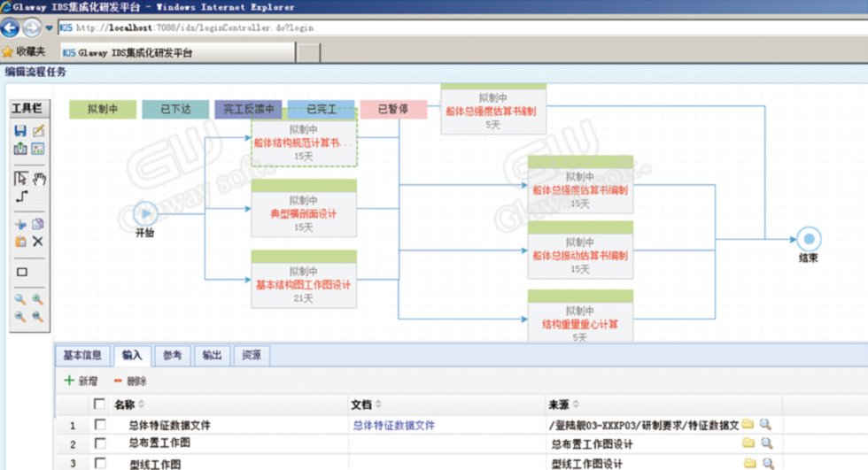Select the rectangle task node tool

[21, 272]
